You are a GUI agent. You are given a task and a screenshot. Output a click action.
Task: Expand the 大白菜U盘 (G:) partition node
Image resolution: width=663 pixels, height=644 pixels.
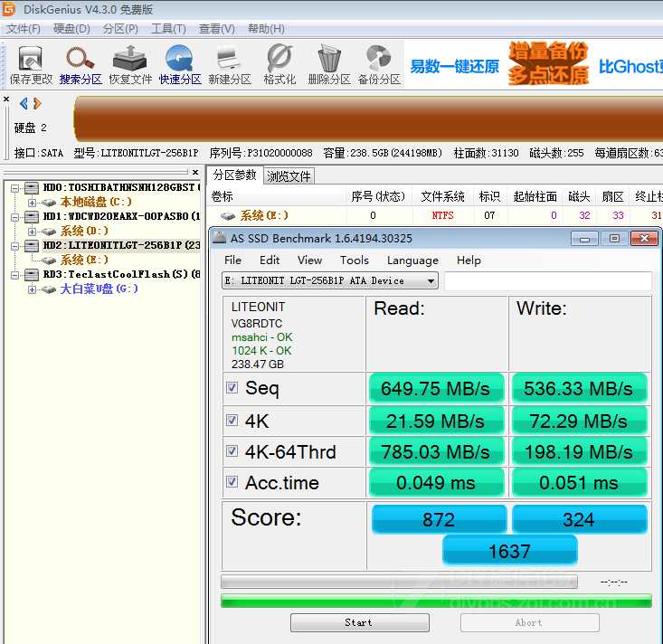click(x=33, y=289)
